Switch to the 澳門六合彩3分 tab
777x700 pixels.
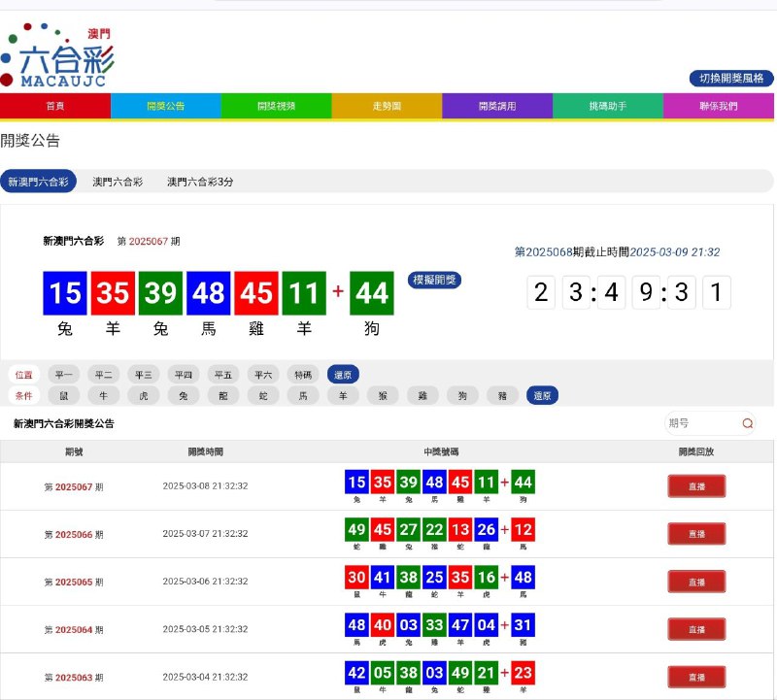[200, 182]
